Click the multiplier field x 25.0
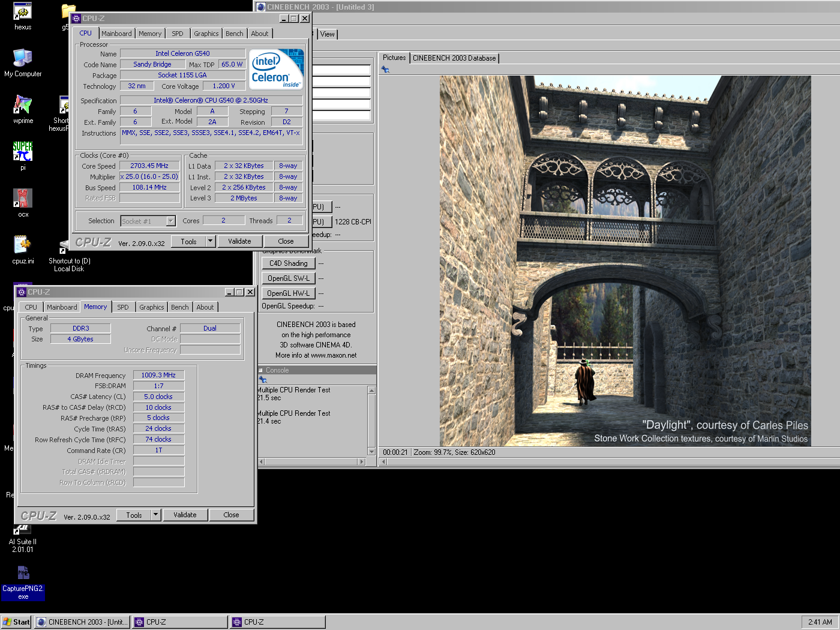The image size is (840, 630). tap(149, 176)
